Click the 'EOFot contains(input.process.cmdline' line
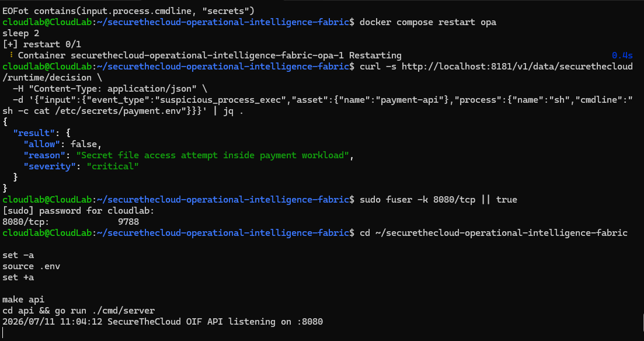The width and height of the screenshot is (644, 341). (x=128, y=11)
